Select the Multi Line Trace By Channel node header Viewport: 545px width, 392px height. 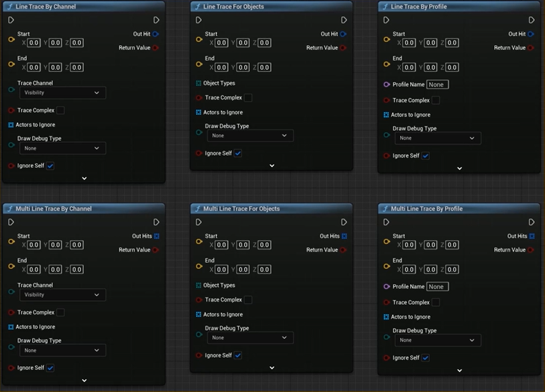53,209
